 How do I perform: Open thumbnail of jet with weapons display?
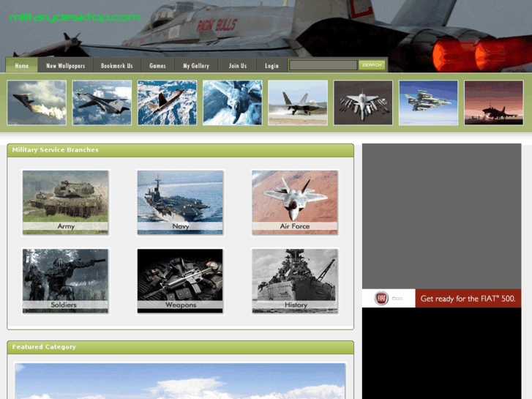[x=363, y=102]
